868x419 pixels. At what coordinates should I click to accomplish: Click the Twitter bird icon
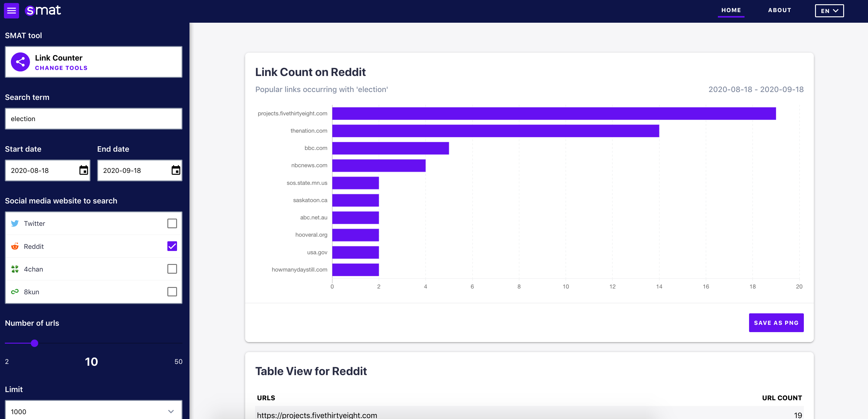click(15, 223)
